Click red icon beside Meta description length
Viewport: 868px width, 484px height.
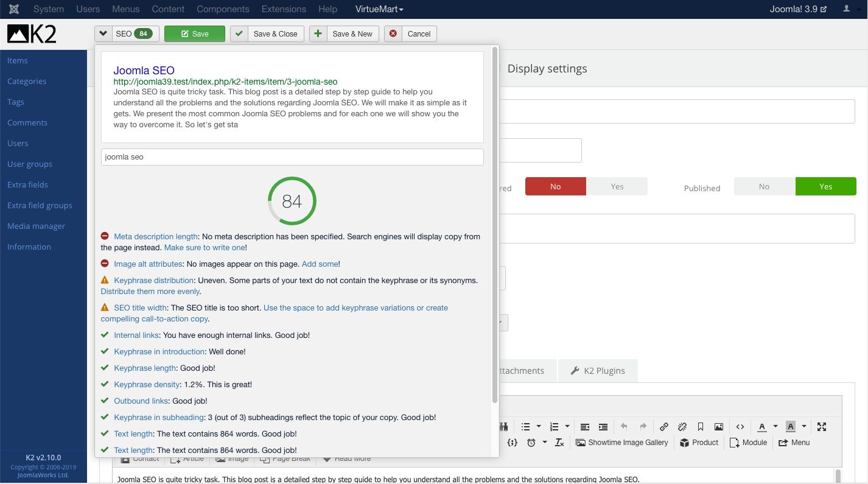pos(105,236)
